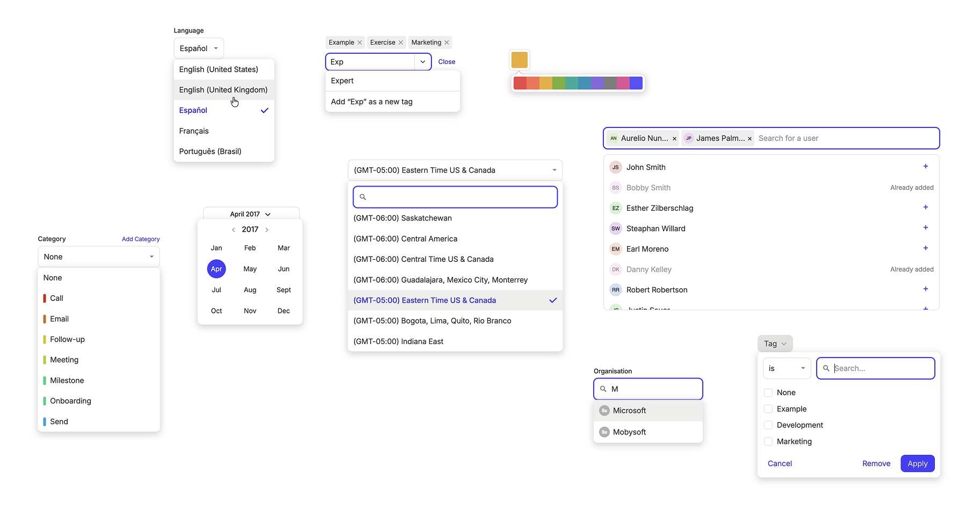Click the Organisation search input field
Viewport: 980px width, 514px height.
[648, 389]
